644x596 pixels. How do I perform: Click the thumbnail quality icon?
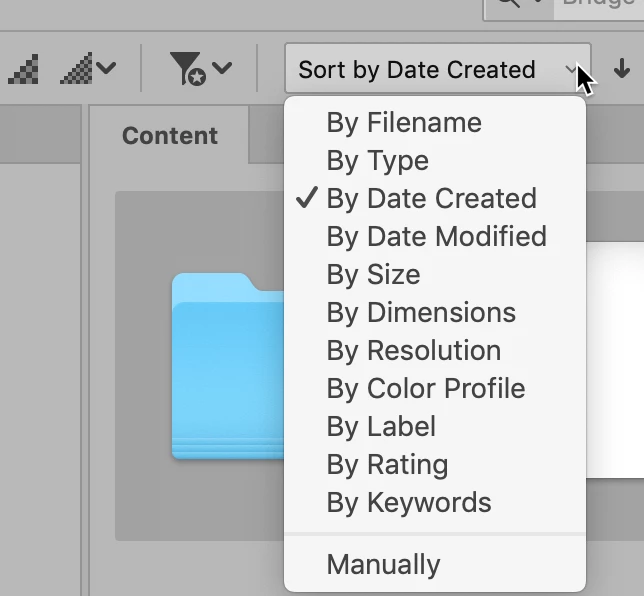tap(23, 69)
